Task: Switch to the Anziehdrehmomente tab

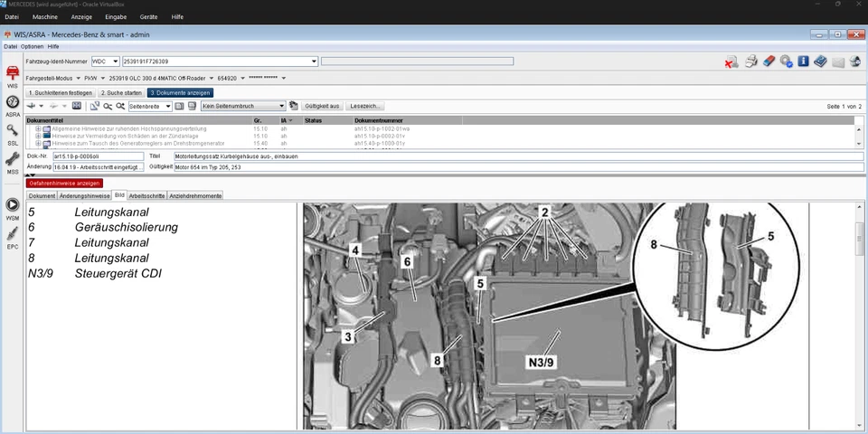Action: tap(195, 195)
